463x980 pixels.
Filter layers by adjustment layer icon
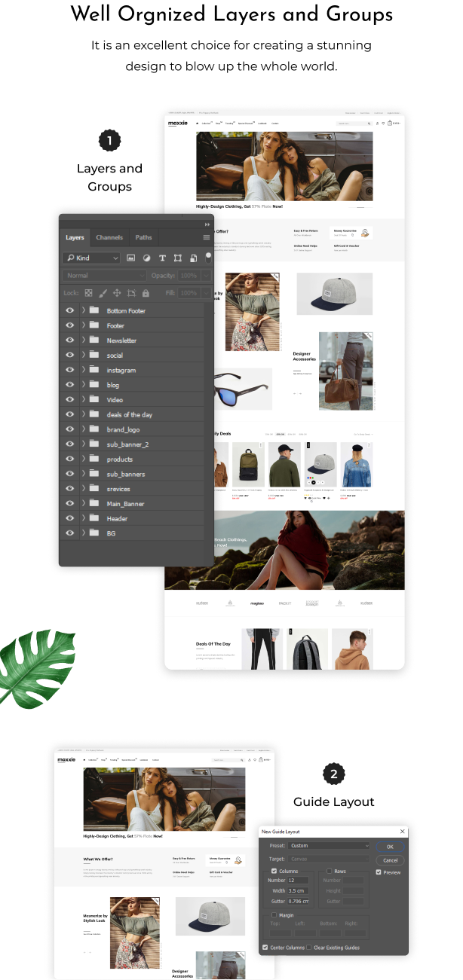click(x=146, y=258)
